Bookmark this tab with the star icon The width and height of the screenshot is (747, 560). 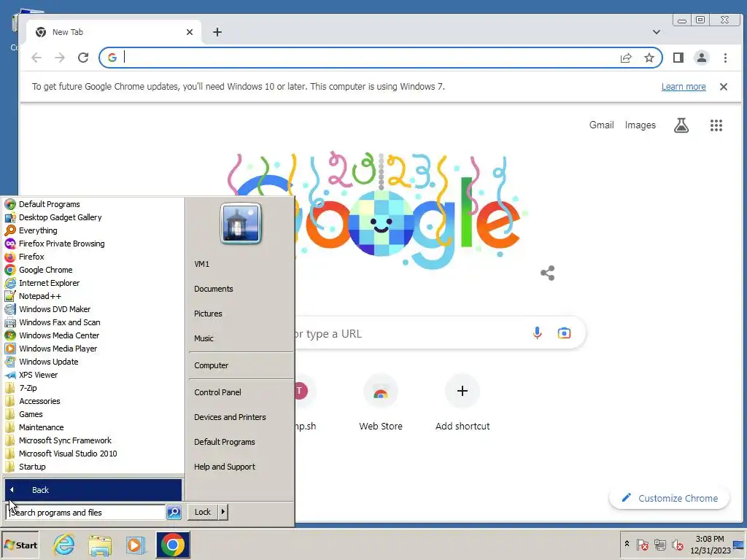(x=649, y=58)
